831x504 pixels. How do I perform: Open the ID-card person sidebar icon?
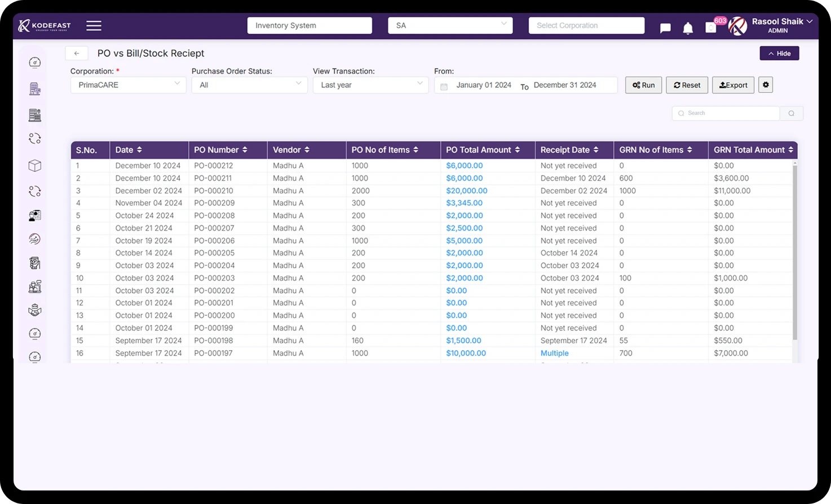pos(35,215)
